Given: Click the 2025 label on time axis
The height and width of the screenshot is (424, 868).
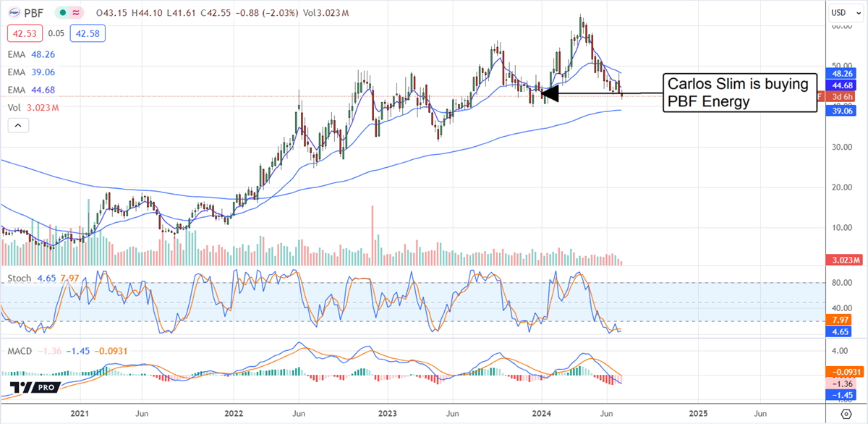Looking at the screenshot, I should [x=698, y=413].
